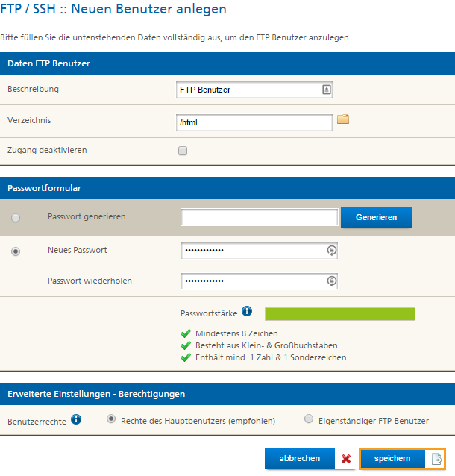This screenshot has height=476, width=455.
Task: Focus the Beschreibung text field
Action: point(254,90)
